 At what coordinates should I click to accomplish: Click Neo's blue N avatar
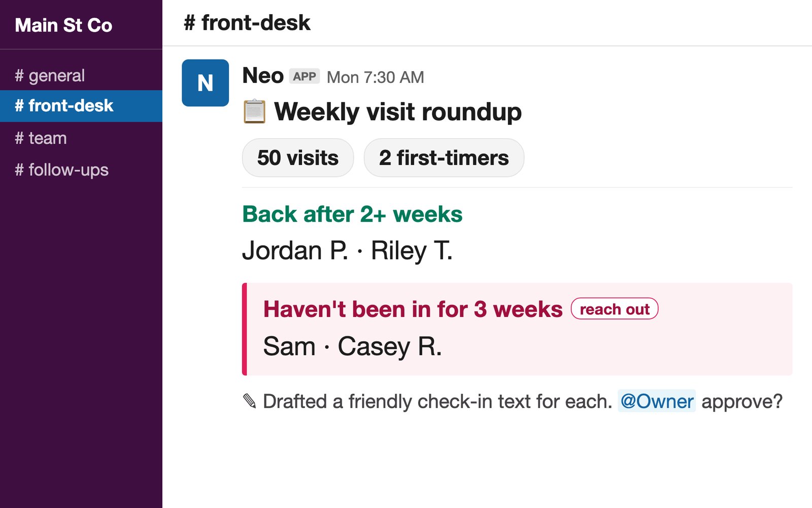pos(205,83)
